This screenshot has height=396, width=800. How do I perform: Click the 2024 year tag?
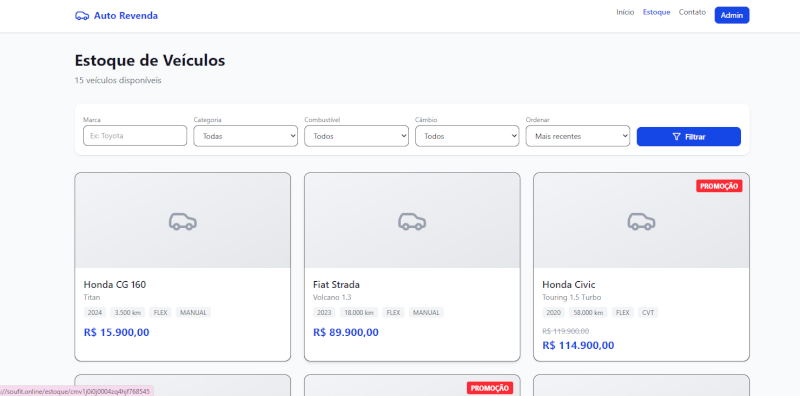95,312
